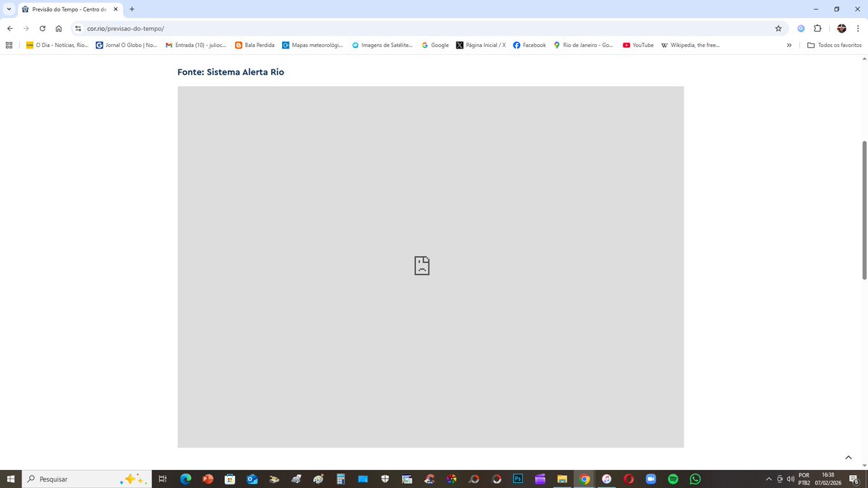This screenshot has height=488, width=868.
Task: Open the Jornal O Globo bookmark
Action: tap(127, 45)
